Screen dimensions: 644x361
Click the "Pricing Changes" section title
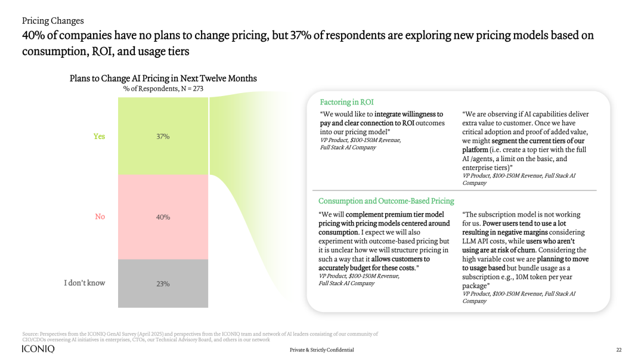point(52,21)
